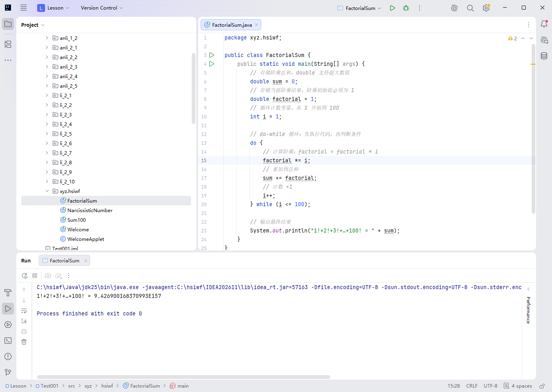The width and height of the screenshot is (552, 392).
Task: Click 4 spaces indent setting
Action: point(518,386)
